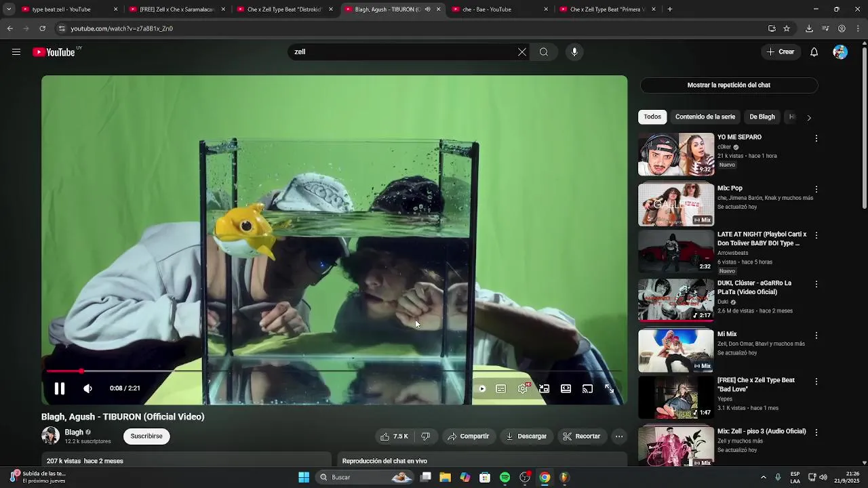
Task: Start voice search with microphone
Action: pos(574,52)
